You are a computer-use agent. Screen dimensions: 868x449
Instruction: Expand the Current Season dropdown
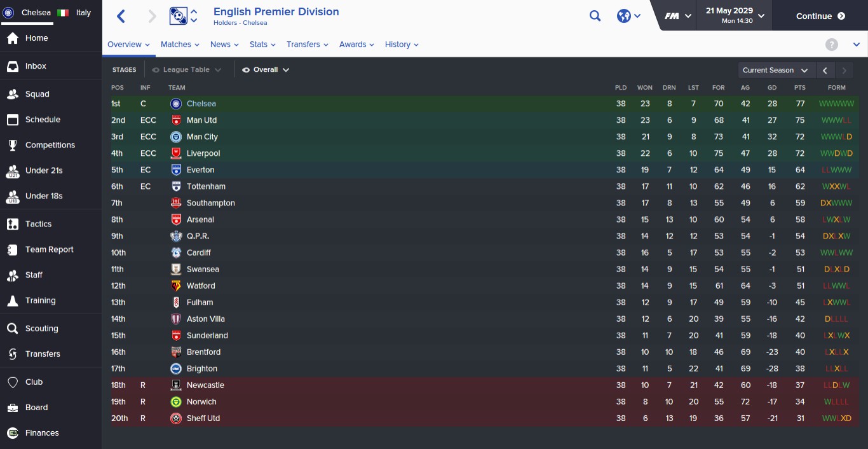775,71
